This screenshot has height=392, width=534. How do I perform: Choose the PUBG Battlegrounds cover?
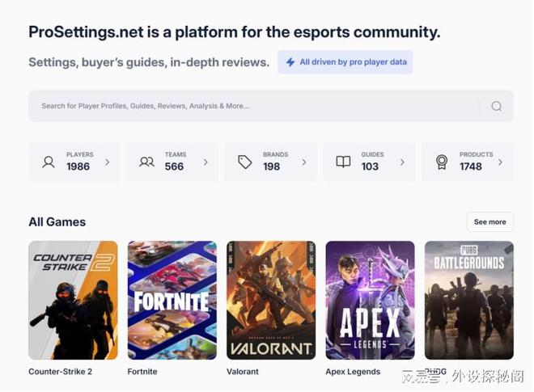[468, 300]
